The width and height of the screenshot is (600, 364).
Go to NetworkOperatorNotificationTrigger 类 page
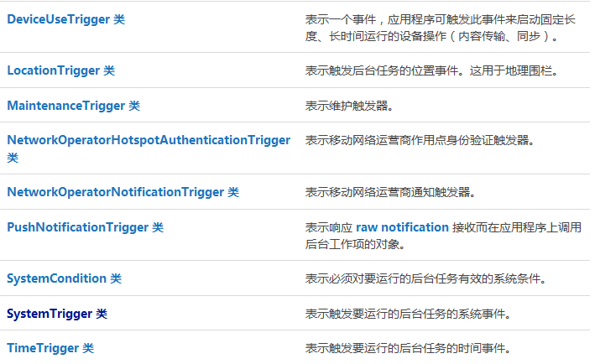click(x=123, y=192)
